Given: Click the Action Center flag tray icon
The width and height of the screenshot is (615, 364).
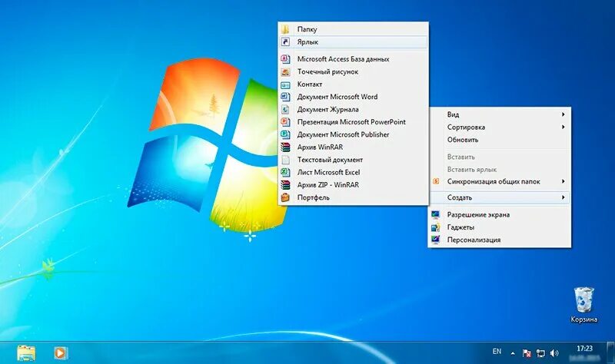Looking at the screenshot, I should [527, 353].
